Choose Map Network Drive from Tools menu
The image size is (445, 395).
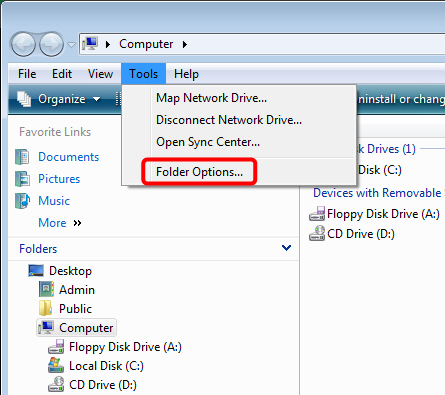click(211, 98)
